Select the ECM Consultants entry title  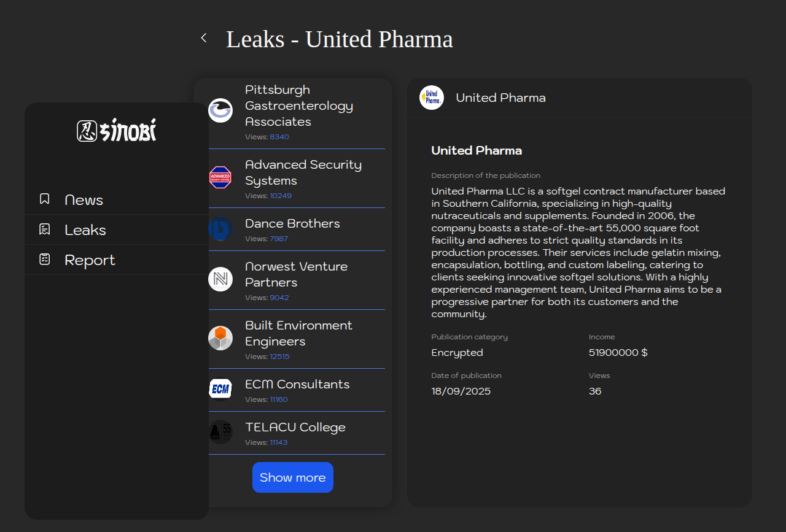[297, 385]
